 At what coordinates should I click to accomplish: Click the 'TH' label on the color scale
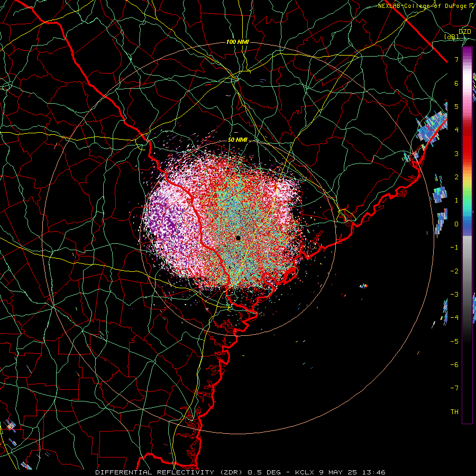pyautogui.click(x=454, y=412)
